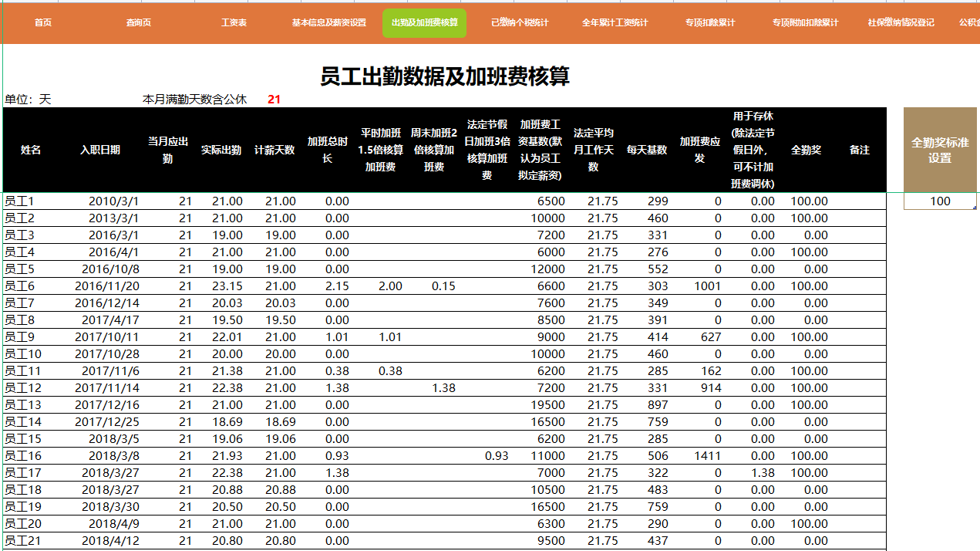980x551 pixels.
Task: Open 全年累计工资统计 navigation button
Action: (615, 23)
